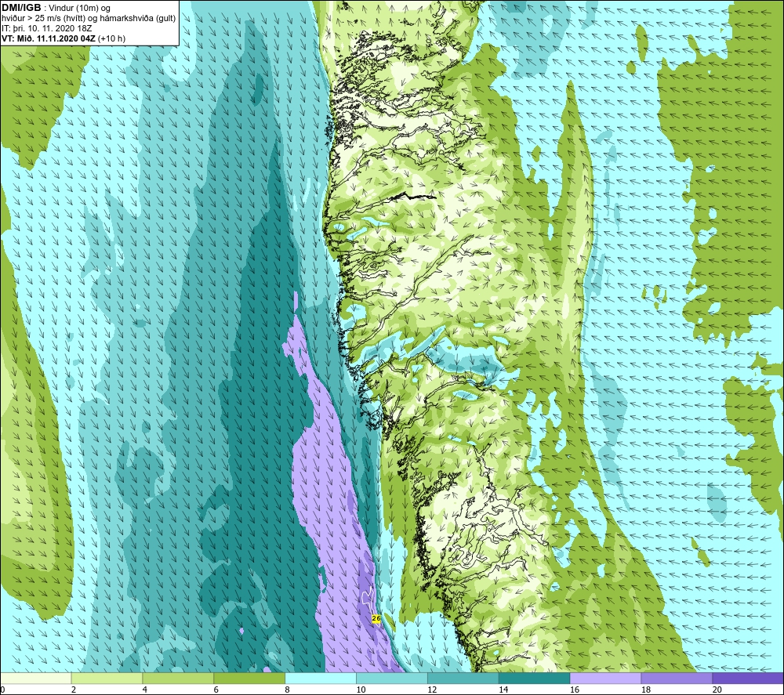This screenshot has height=695, width=784.
Task: Click the scale label '12'
Action: (432, 690)
